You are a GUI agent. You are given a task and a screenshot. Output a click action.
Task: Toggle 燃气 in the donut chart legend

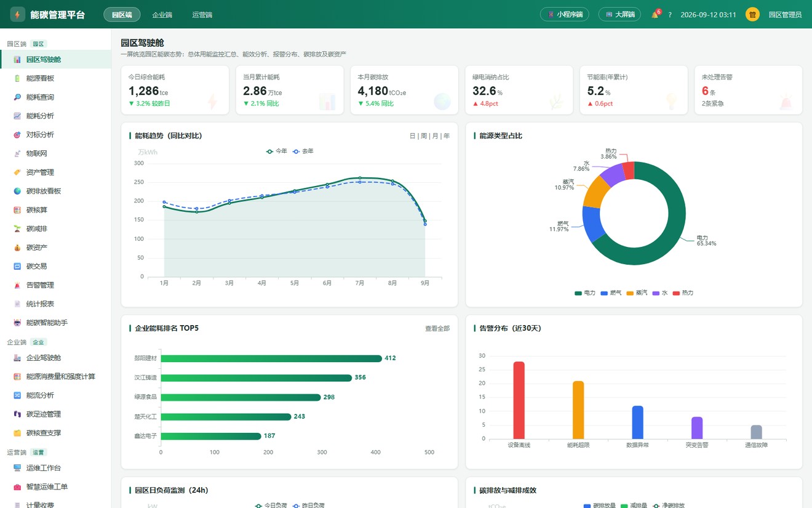(x=611, y=293)
